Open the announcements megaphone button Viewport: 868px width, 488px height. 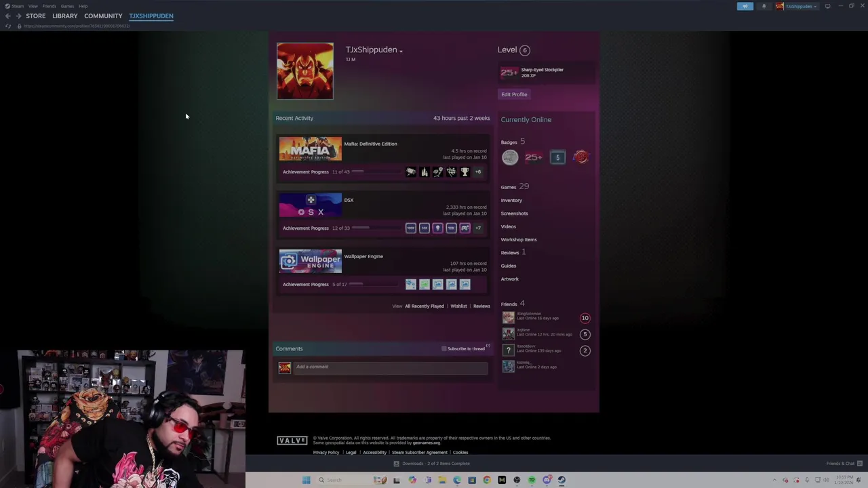pyautogui.click(x=745, y=6)
